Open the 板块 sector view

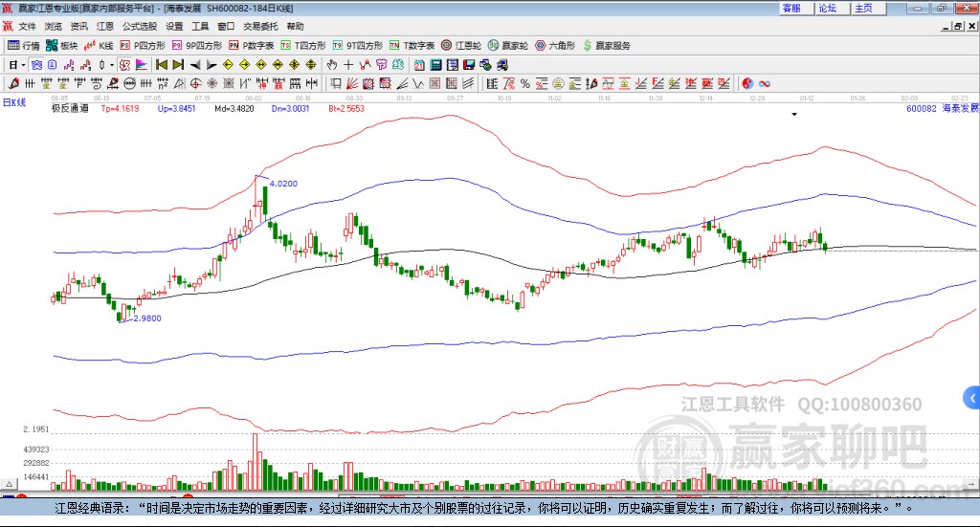pyautogui.click(x=62, y=46)
